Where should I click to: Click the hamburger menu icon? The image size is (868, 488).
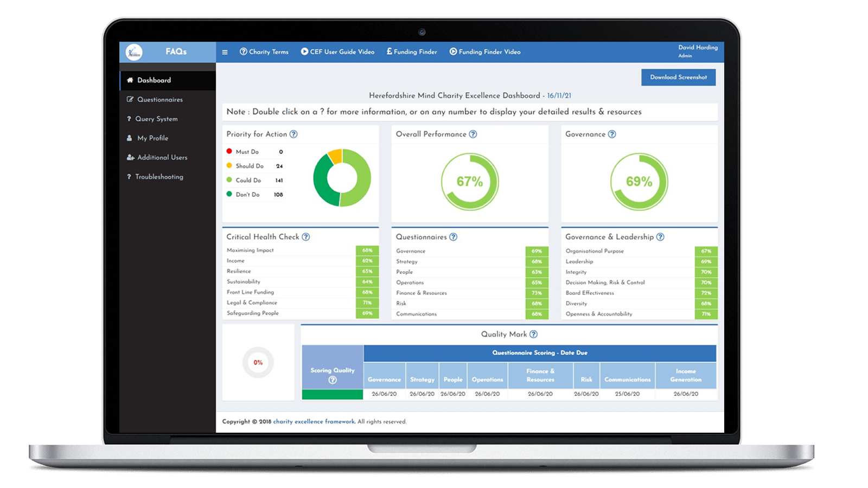tap(225, 52)
